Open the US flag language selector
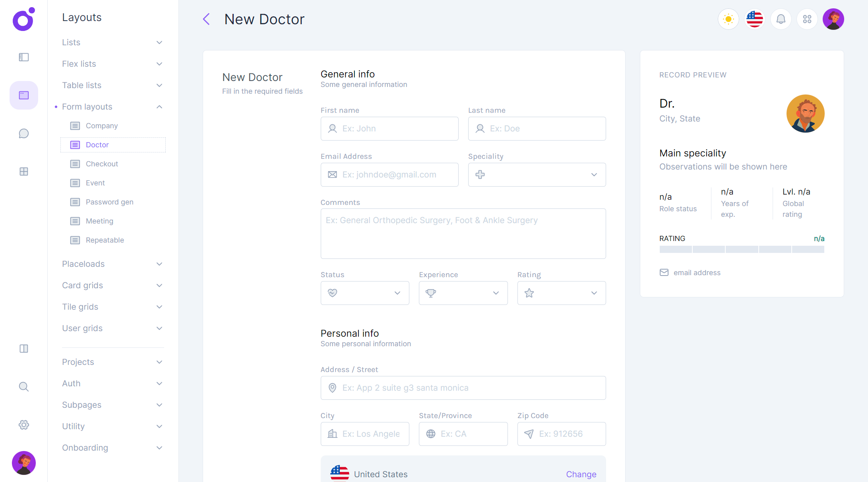 click(754, 19)
